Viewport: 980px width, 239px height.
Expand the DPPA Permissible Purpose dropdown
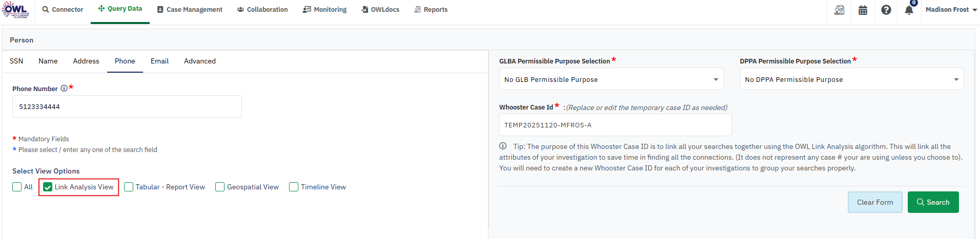coord(851,79)
